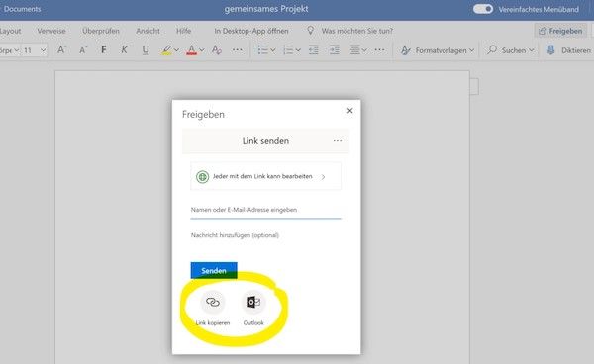Open the bullet list style dropdown arrow

[273, 50]
